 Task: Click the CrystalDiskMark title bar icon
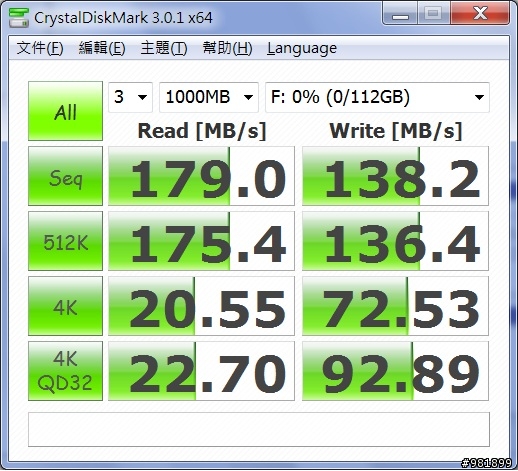click(x=18, y=17)
